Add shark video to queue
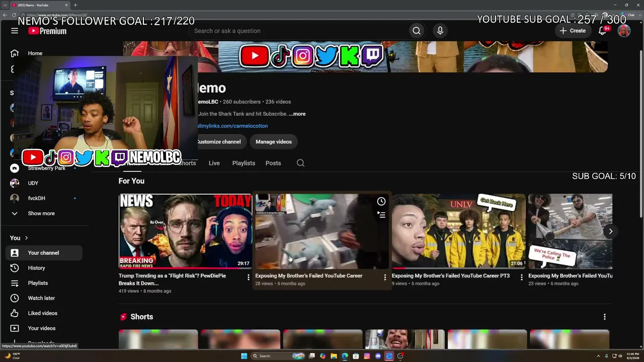This screenshot has height=362, width=644. pos(381,215)
